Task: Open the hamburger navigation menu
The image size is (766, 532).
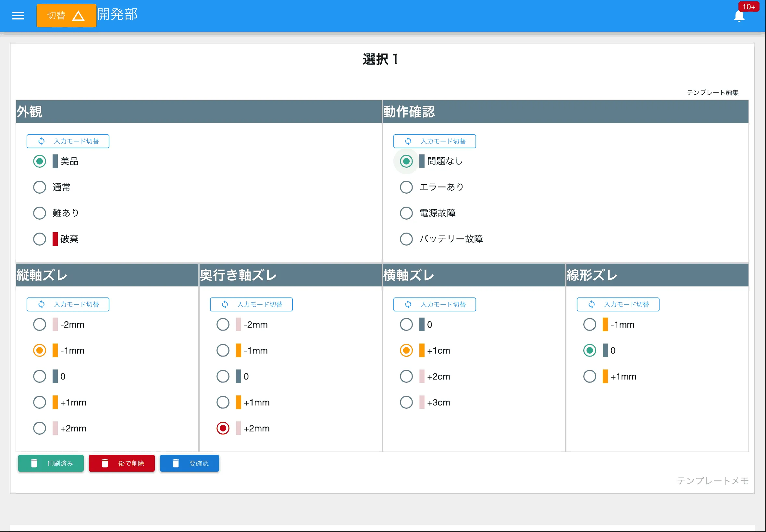Action: [18, 15]
